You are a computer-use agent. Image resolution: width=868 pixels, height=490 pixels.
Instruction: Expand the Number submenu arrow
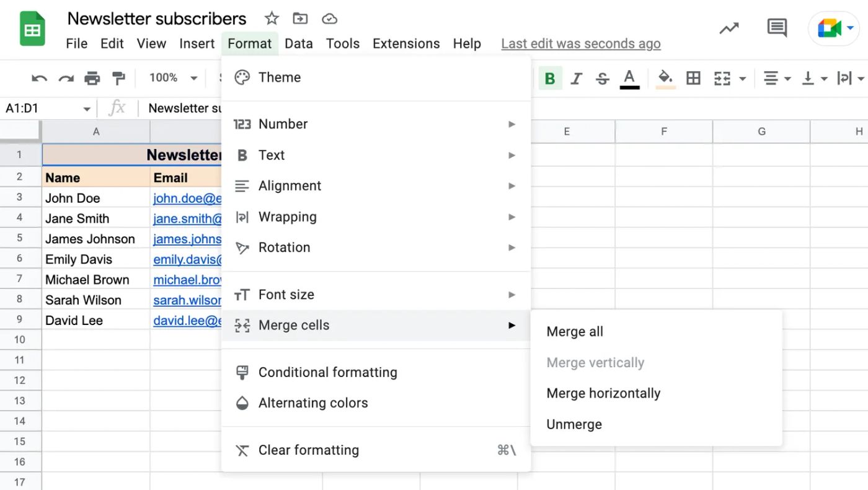coord(511,124)
